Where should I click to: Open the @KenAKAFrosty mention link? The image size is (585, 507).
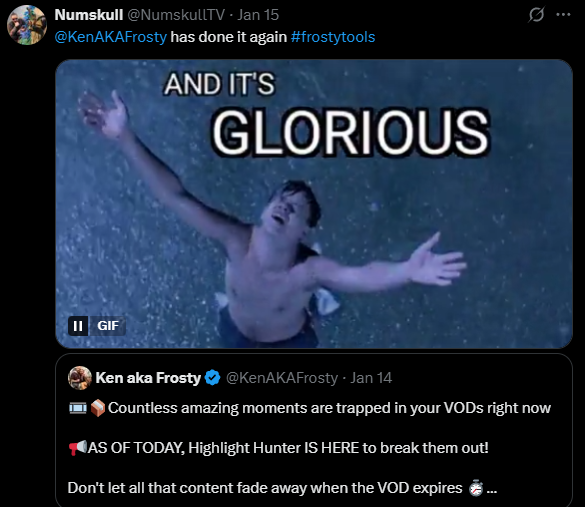(111, 37)
